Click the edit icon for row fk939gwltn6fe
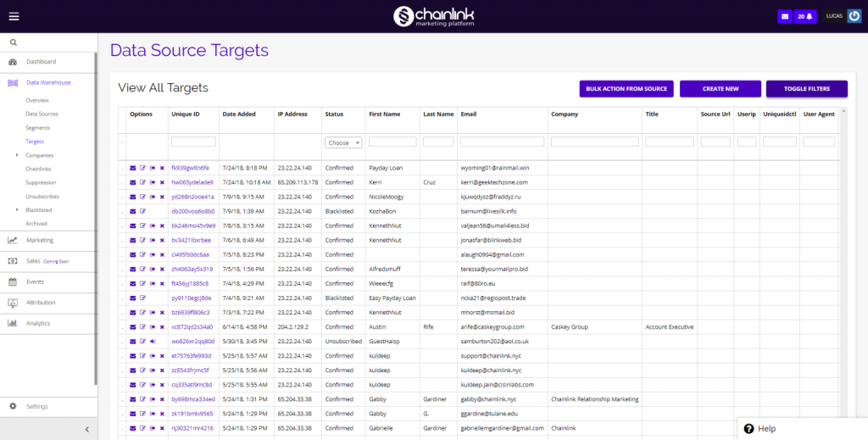The width and height of the screenshot is (868, 440). tap(142, 168)
